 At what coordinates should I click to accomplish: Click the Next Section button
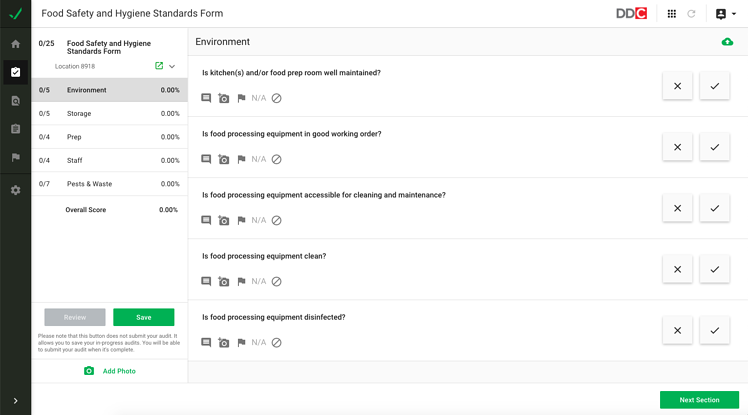[699, 400]
